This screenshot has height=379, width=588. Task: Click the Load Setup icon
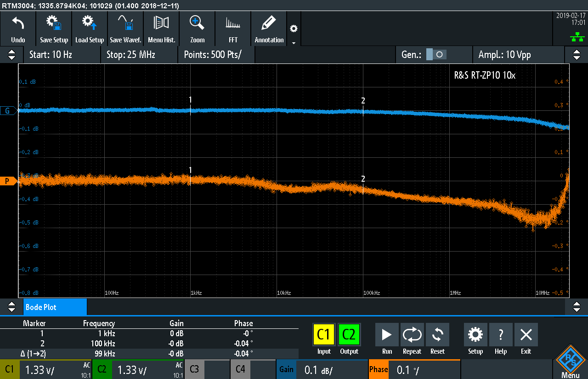click(x=90, y=29)
